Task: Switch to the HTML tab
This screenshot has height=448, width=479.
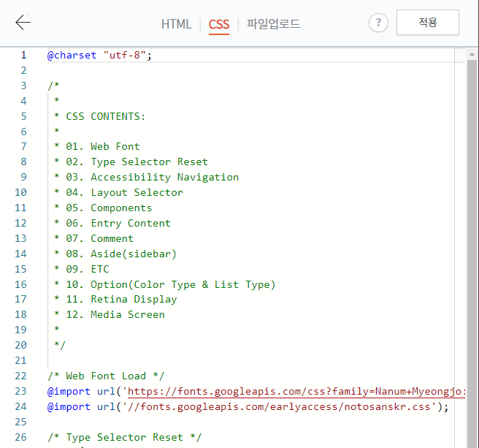Action: (177, 24)
